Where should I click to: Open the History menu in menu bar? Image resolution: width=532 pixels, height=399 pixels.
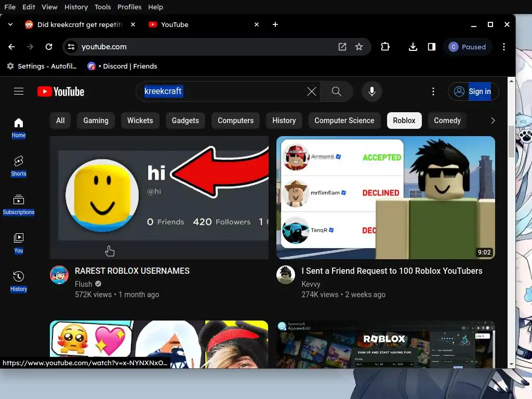coord(76,7)
